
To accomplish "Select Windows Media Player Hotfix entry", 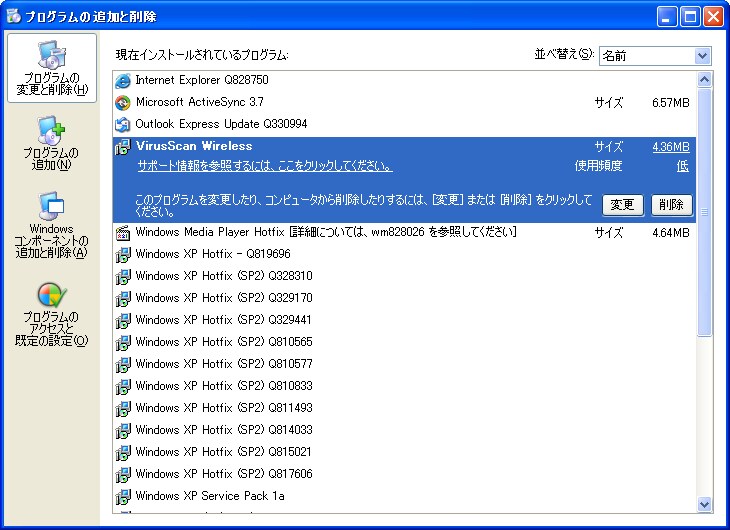I will point(404,232).
